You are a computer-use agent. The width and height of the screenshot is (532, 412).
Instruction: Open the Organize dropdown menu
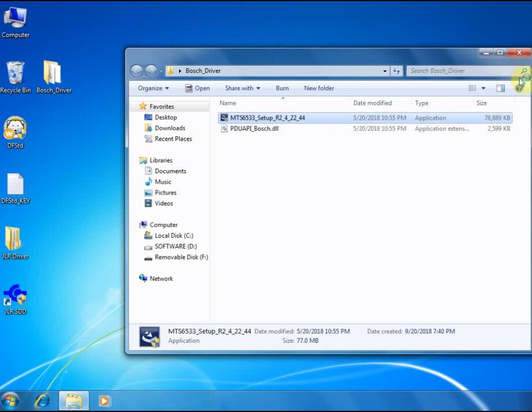click(x=153, y=88)
